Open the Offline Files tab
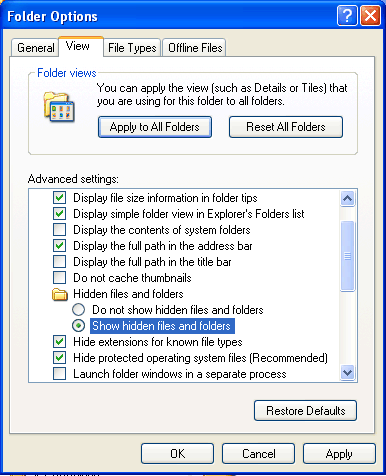 195,48
